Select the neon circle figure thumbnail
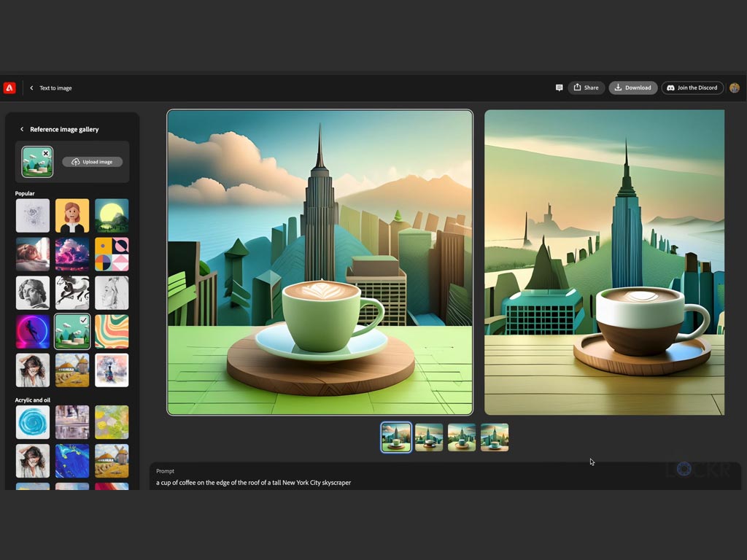Image resolution: width=747 pixels, height=560 pixels. [x=32, y=332]
